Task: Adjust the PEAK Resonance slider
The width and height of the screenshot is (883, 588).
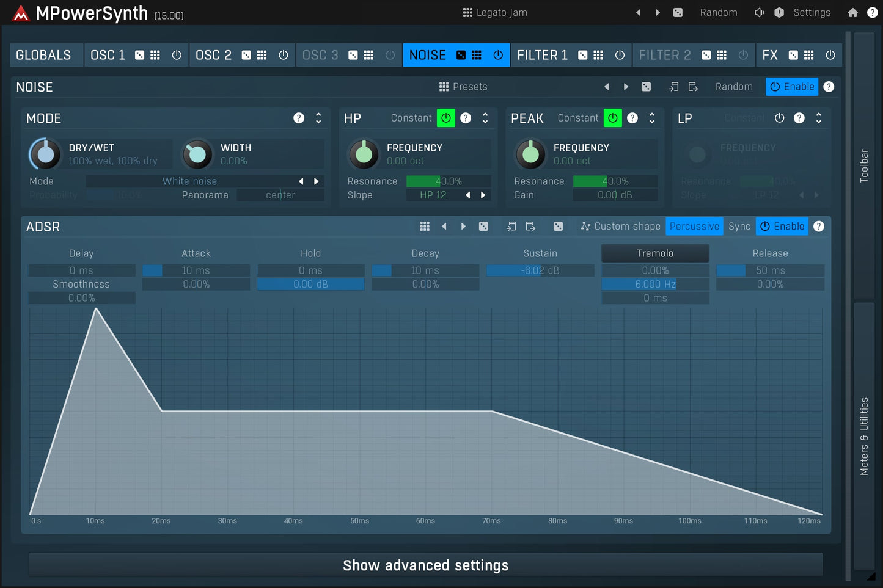Action: coord(615,181)
